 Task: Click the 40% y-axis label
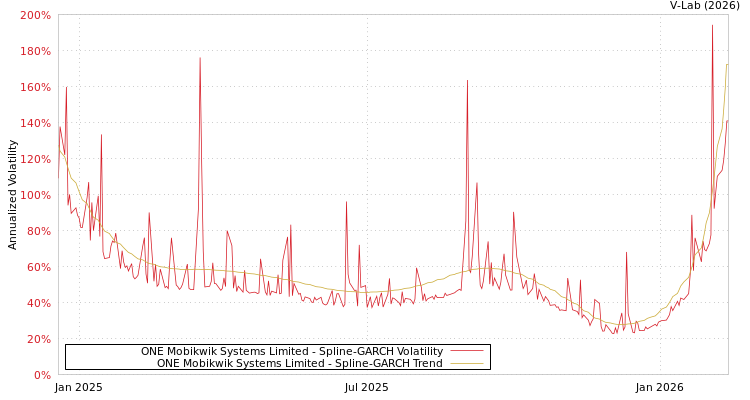pyautogui.click(x=38, y=303)
